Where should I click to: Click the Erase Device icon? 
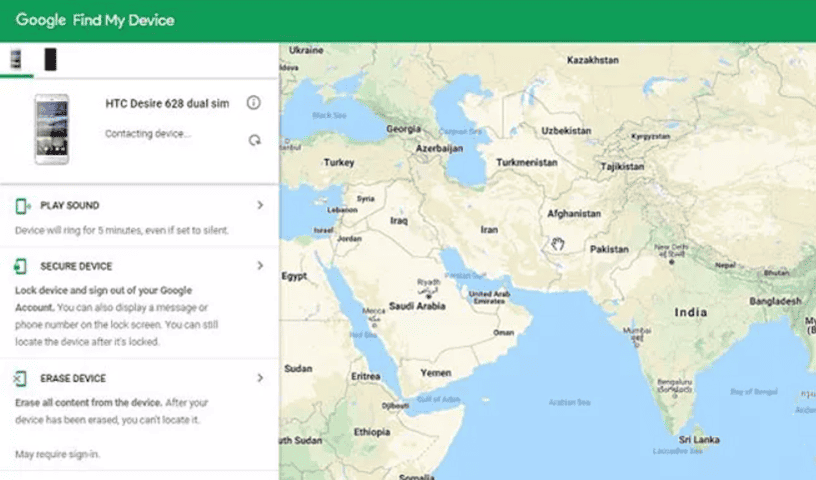[x=20, y=378]
